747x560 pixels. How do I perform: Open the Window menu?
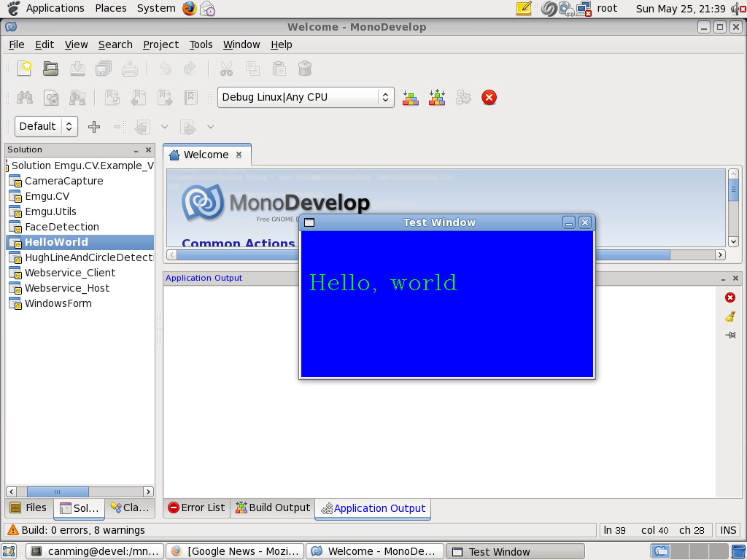point(241,44)
